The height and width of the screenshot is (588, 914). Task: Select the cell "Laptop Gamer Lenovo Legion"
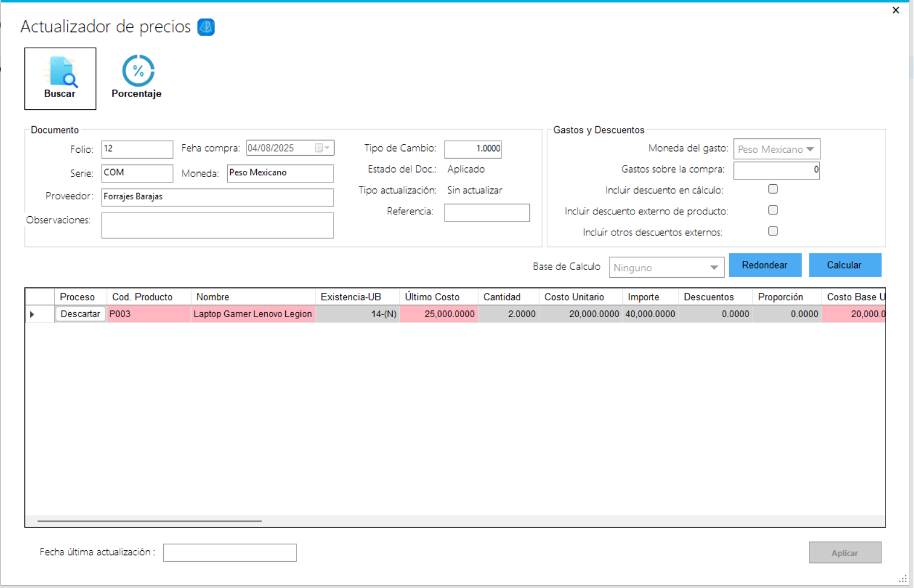pos(253,314)
